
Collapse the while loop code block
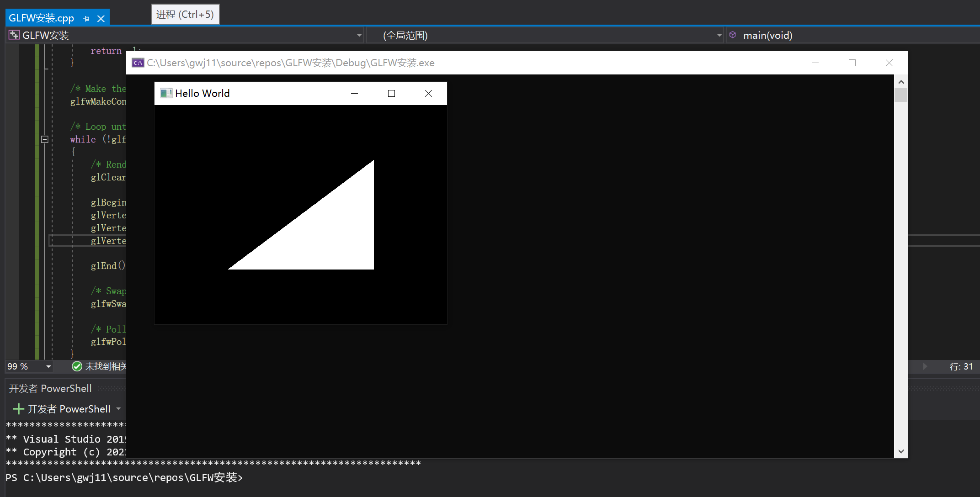coord(45,139)
